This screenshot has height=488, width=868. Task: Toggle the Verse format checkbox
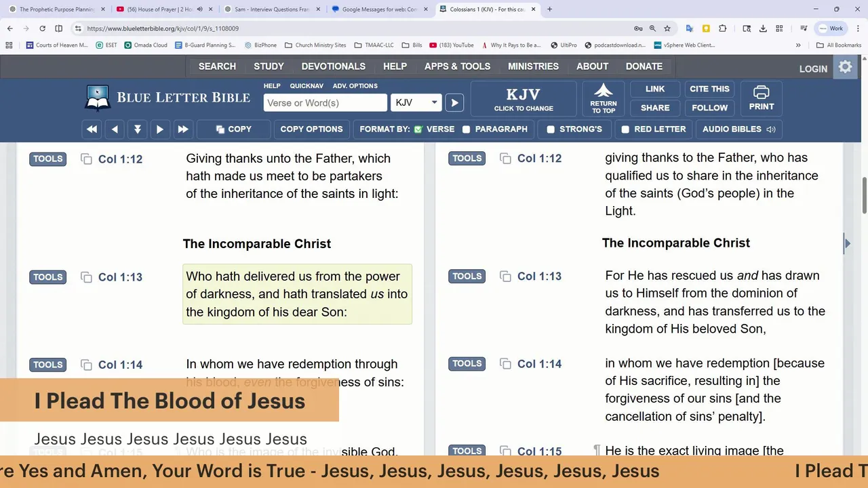pyautogui.click(x=418, y=129)
